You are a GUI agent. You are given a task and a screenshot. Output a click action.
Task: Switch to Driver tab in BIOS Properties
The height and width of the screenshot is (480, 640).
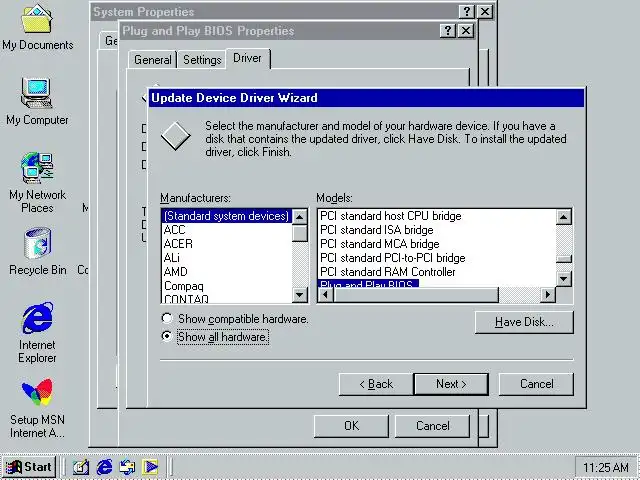click(247, 58)
